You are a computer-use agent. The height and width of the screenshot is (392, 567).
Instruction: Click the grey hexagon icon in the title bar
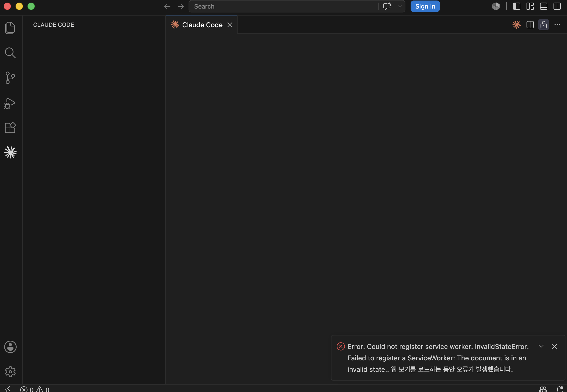[x=496, y=6]
